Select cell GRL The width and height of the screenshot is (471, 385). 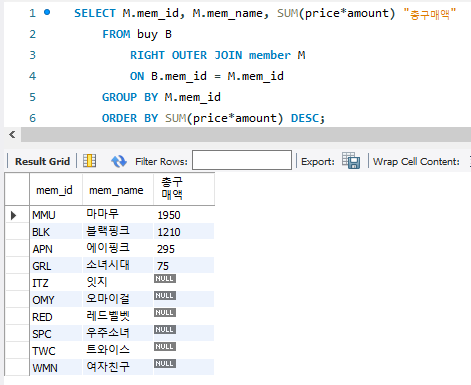point(56,266)
